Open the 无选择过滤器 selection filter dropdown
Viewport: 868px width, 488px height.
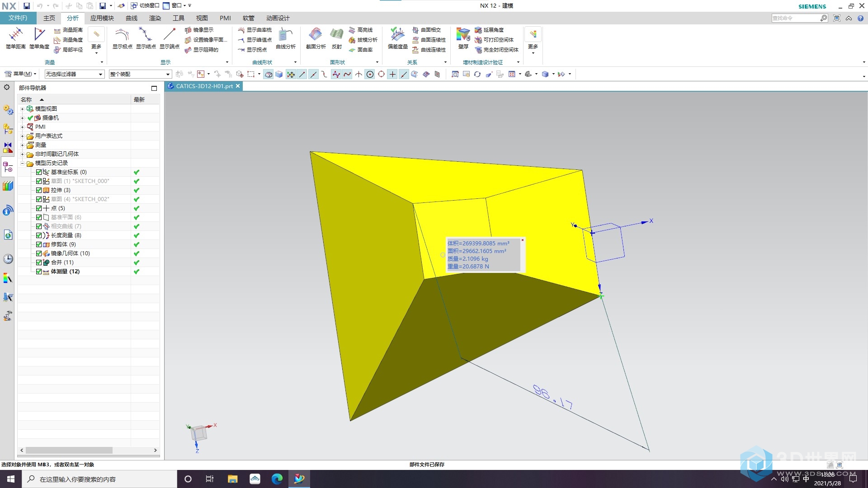[x=75, y=74]
